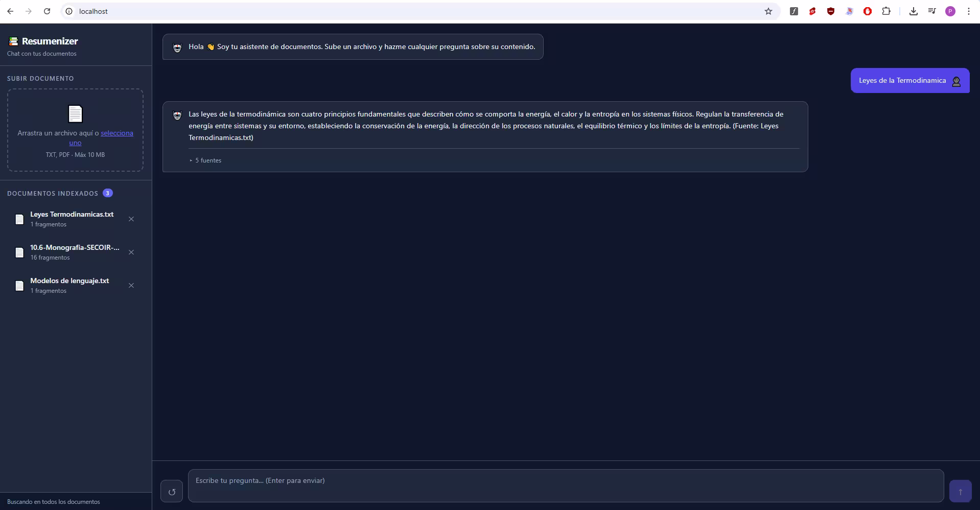Screen dimensions: 980x510
Task: Remove Modelos de lenguaje.txt document
Action: (131, 286)
